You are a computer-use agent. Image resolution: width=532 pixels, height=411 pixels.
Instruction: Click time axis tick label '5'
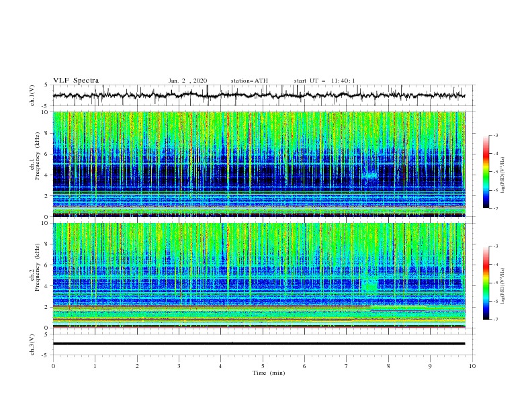pyautogui.click(x=263, y=366)
